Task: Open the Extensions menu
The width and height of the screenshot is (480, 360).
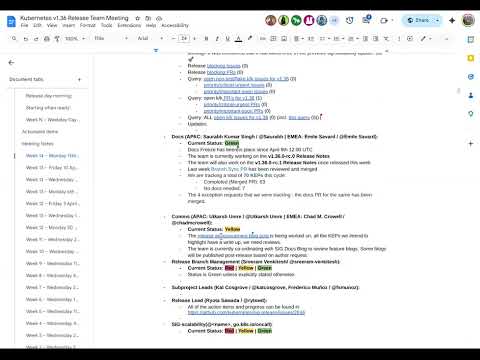Action: [129, 25]
